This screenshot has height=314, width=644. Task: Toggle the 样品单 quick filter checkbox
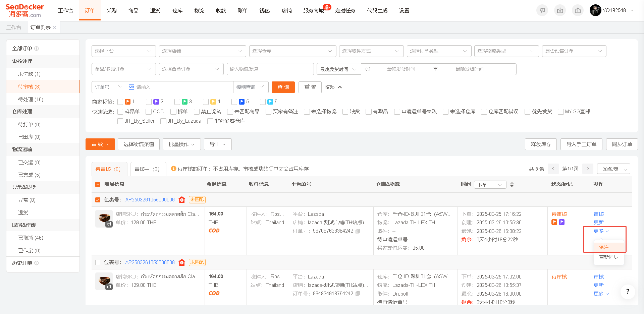coord(120,112)
